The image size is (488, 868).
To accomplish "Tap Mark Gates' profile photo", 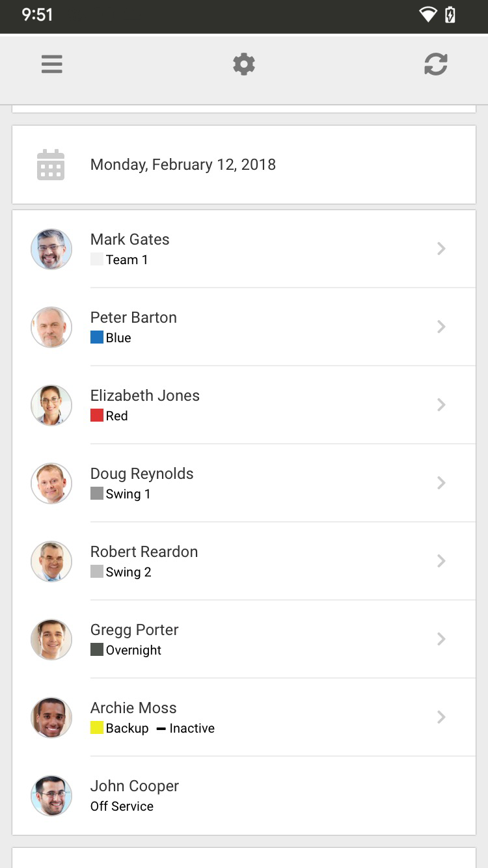I will 51,249.
